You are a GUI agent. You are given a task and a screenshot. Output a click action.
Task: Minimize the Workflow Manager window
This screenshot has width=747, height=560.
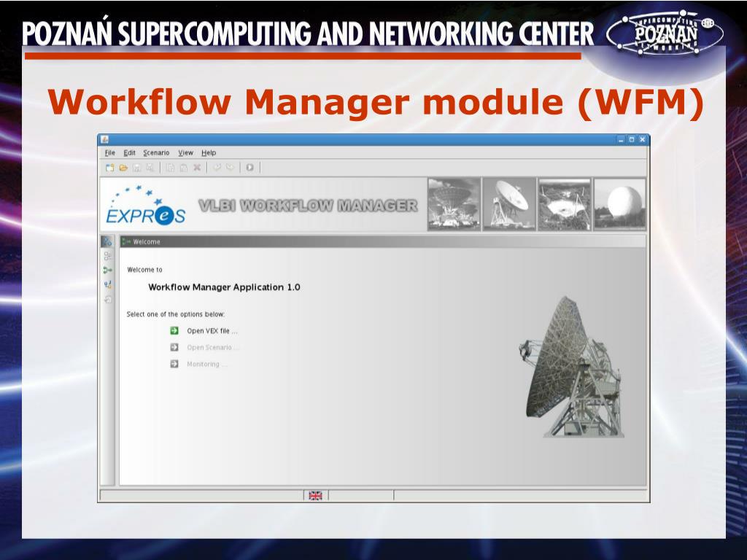(622, 139)
